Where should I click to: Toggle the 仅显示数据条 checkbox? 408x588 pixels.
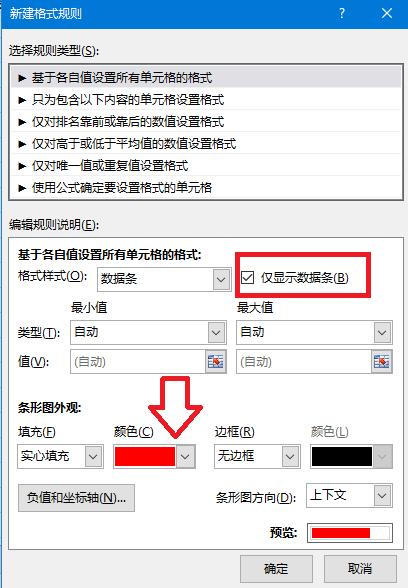pyautogui.click(x=248, y=278)
